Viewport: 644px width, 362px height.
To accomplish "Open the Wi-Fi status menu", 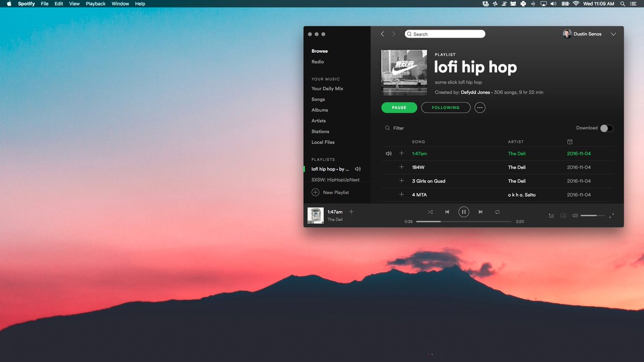I will pyautogui.click(x=576, y=4).
